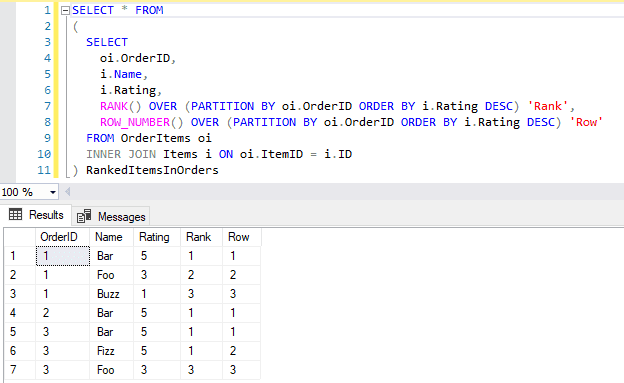Select result row number 6 header
Screen dimensions: 624x383
click(x=20, y=351)
